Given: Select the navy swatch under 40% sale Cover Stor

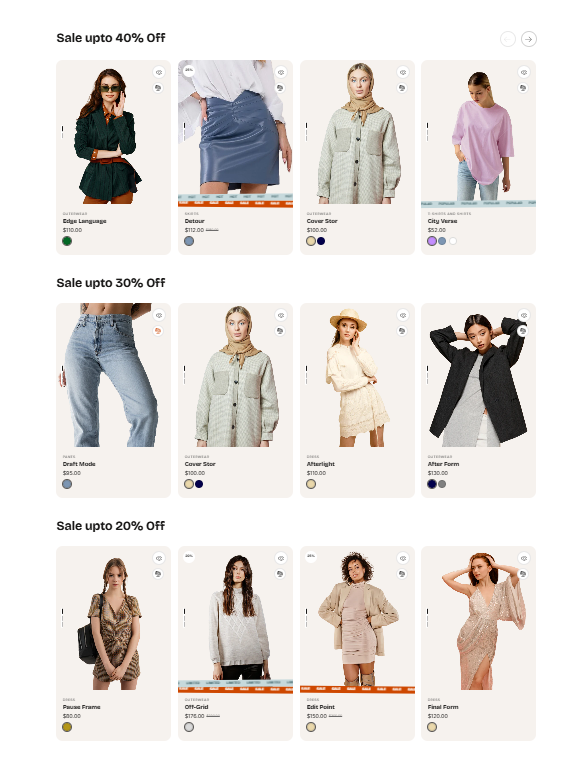Looking at the screenshot, I should tap(321, 241).
